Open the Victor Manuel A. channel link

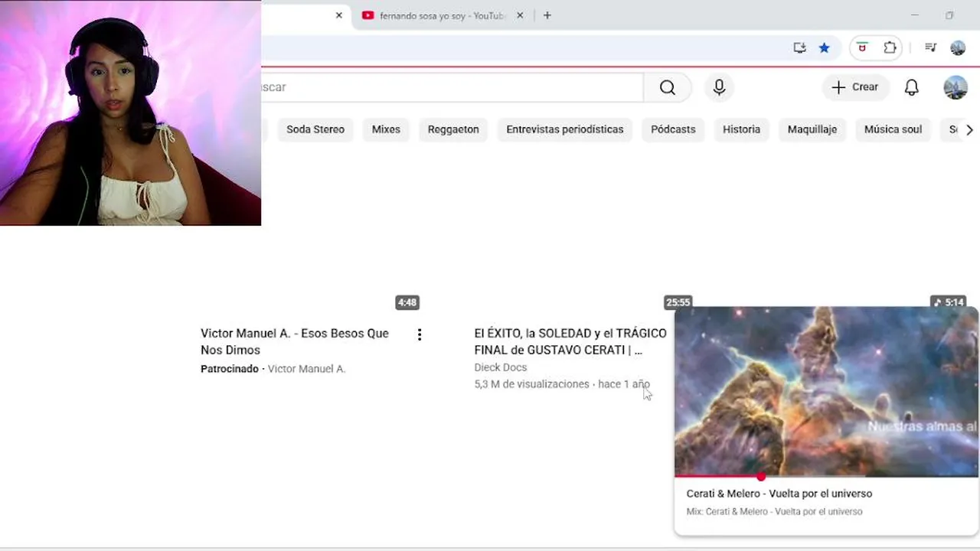point(306,369)
